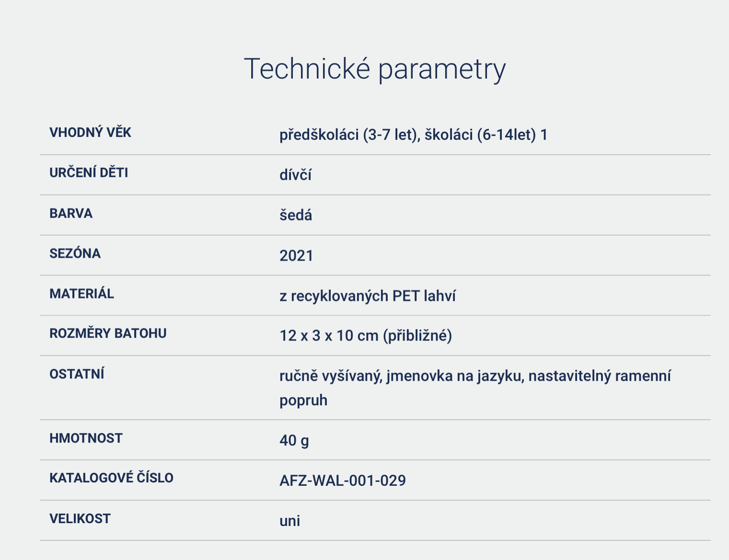Click the weight value "40 g"
This screenshot has width=729, height=560.
(294, 440)
